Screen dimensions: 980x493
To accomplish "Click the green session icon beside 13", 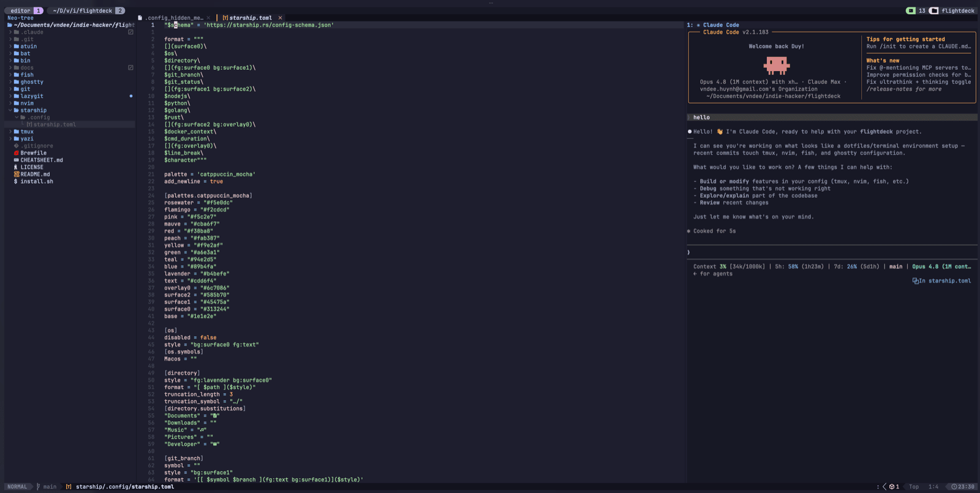I will (x=911, y=10).
